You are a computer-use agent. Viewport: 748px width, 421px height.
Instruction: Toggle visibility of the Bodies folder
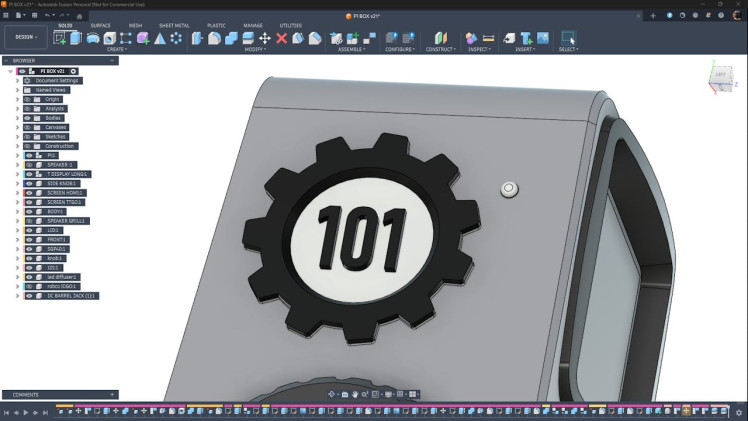pos(27,118)
